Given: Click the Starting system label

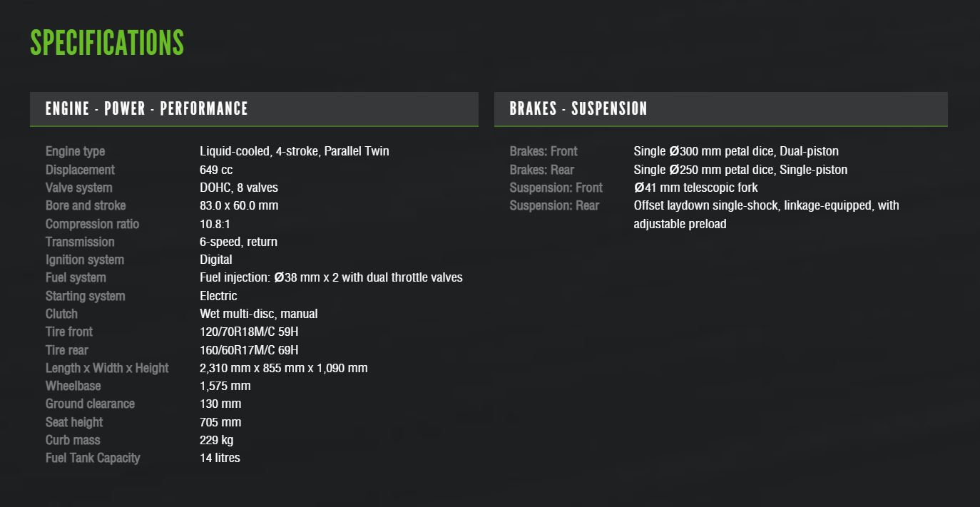Looking at the screenshot, I should [x=85, y=296].
